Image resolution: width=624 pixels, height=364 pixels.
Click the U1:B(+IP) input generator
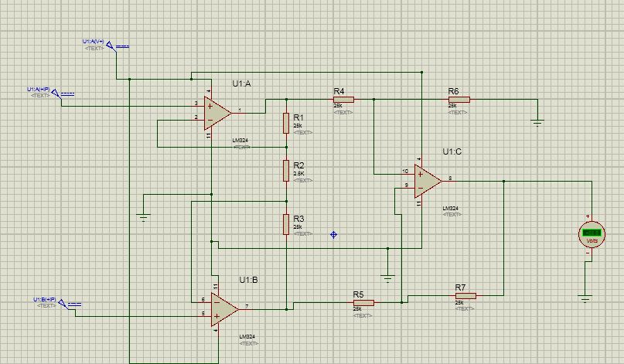tap(70, 304)
